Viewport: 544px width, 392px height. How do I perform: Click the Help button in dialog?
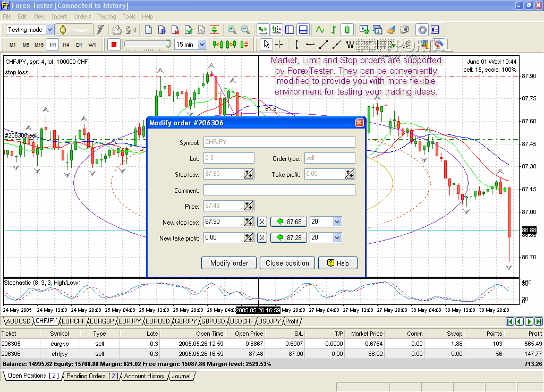click(x=338, y=263)
